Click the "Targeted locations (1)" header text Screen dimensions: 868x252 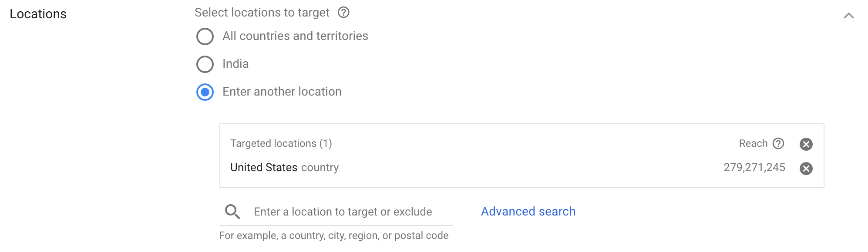click(281, 143)
